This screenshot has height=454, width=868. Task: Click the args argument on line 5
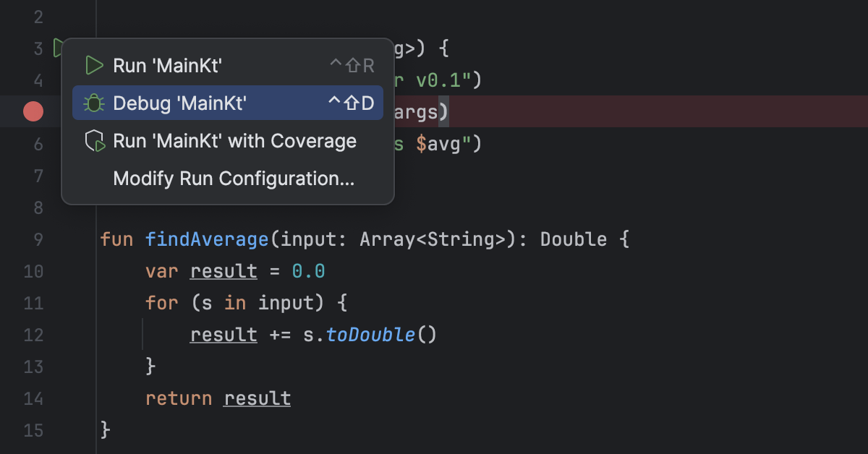coord(418,111)
